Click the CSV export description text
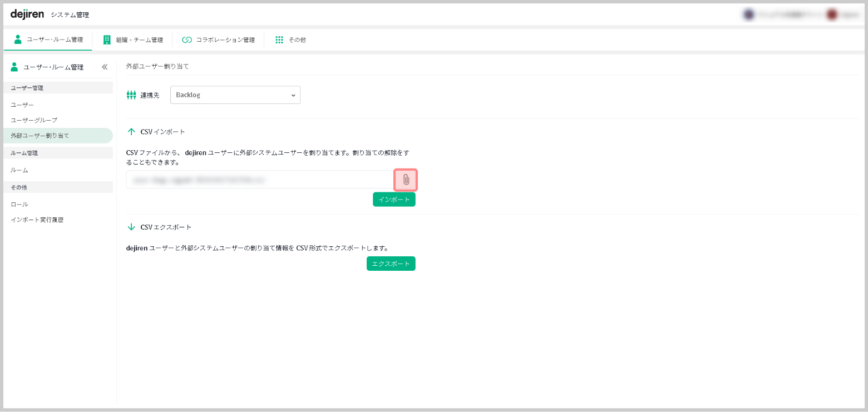Image resolution: width=868 pixels, height=412 pixels. point(257,248)
